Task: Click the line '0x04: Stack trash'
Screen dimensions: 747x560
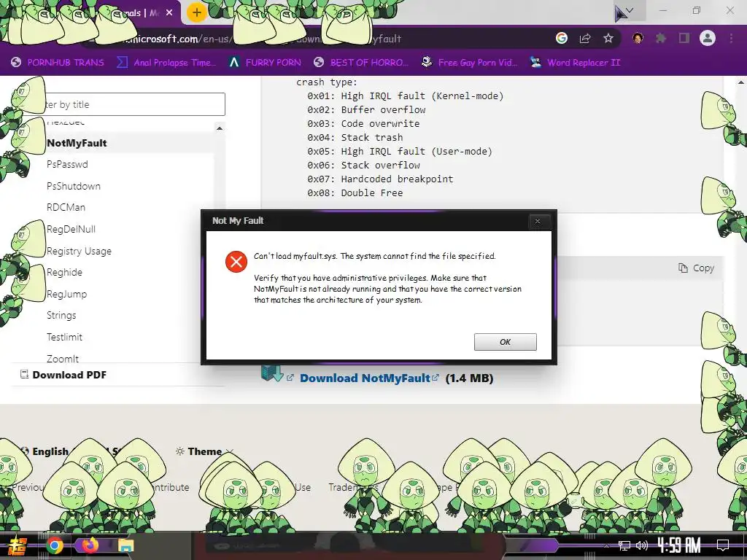Action: [x=355, y=137]
